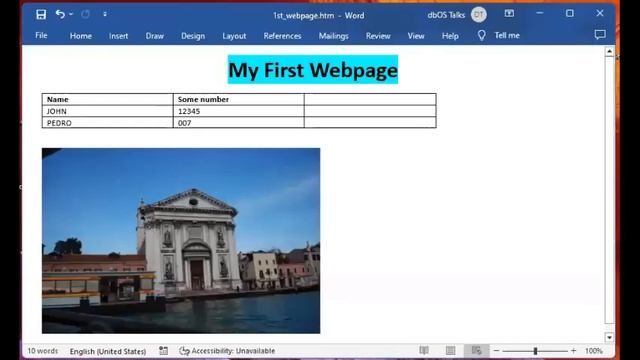Open the Comments pane icon

click(x=600, y=35)
